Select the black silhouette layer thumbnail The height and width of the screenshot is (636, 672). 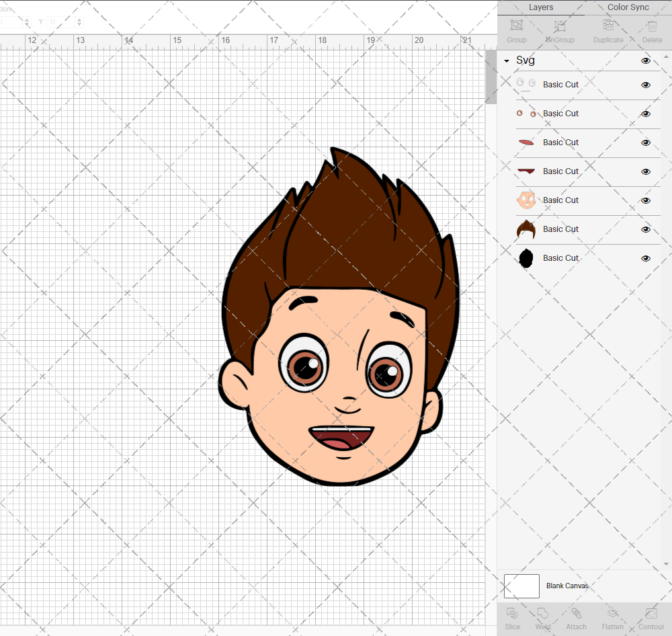point(526,258)
